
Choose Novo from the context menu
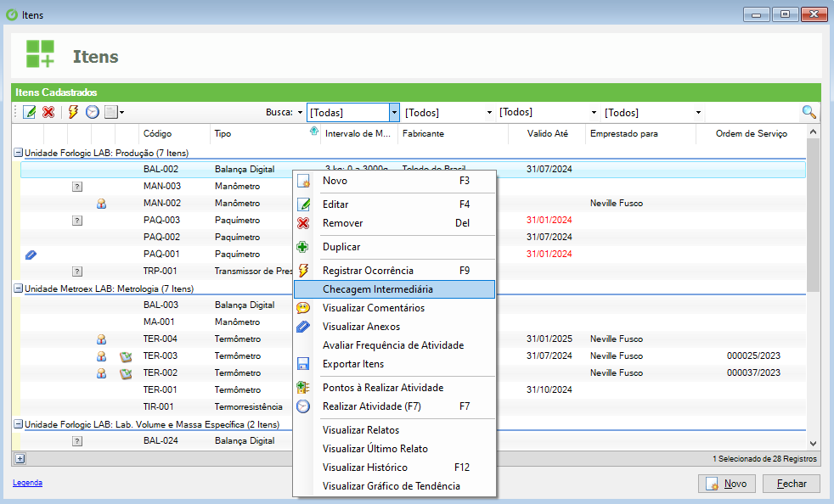click(x=394, y=181)
